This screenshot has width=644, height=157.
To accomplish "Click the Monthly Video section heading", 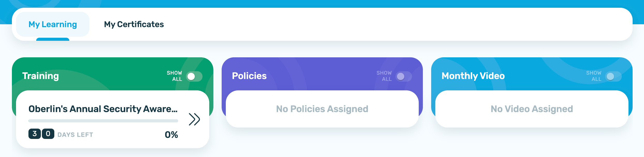I will pos(473,76).
